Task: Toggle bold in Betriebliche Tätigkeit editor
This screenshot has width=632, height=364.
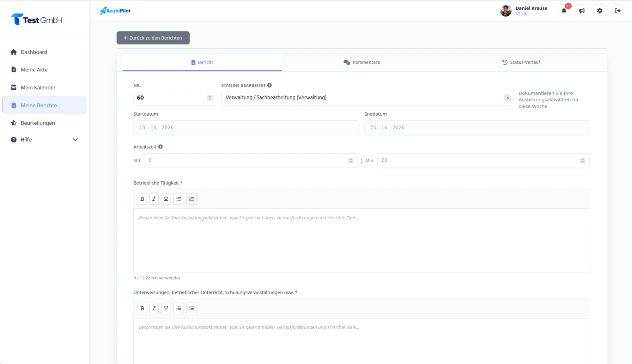Action: tap(142, 199)
